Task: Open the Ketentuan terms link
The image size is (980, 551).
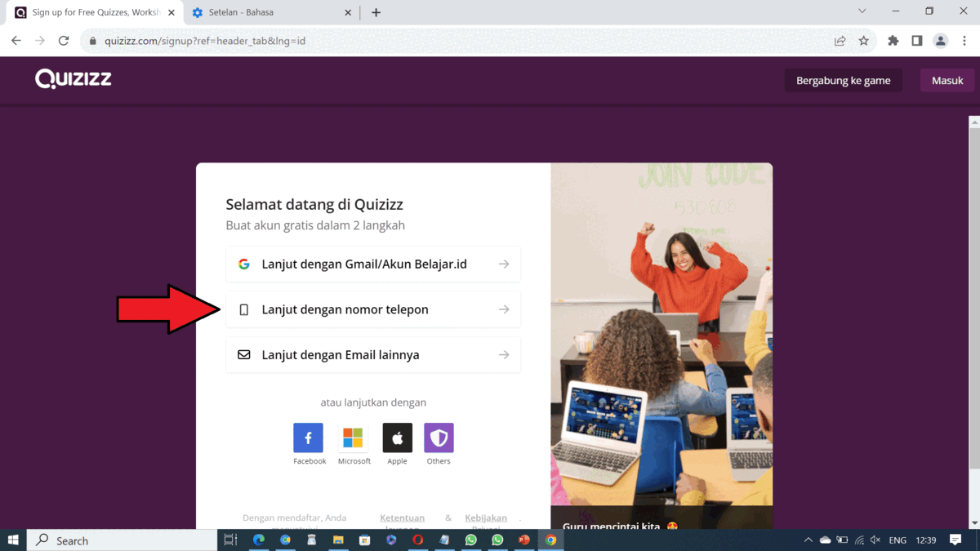Action: pos(402,518)
